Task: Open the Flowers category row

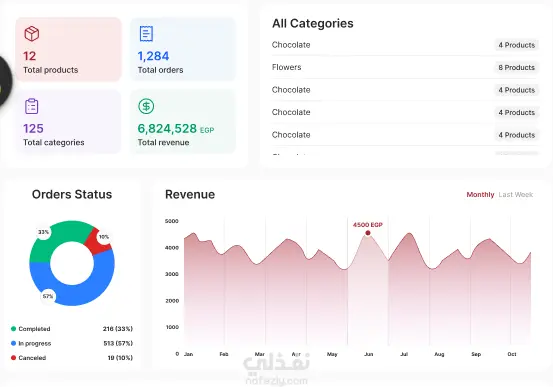Action: [x=405, y=67]
